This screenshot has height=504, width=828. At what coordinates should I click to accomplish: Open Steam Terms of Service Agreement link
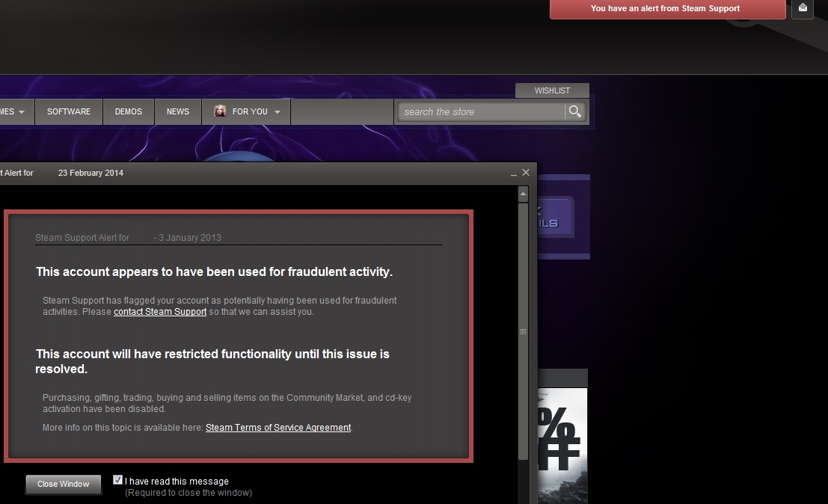coord(278,428)
